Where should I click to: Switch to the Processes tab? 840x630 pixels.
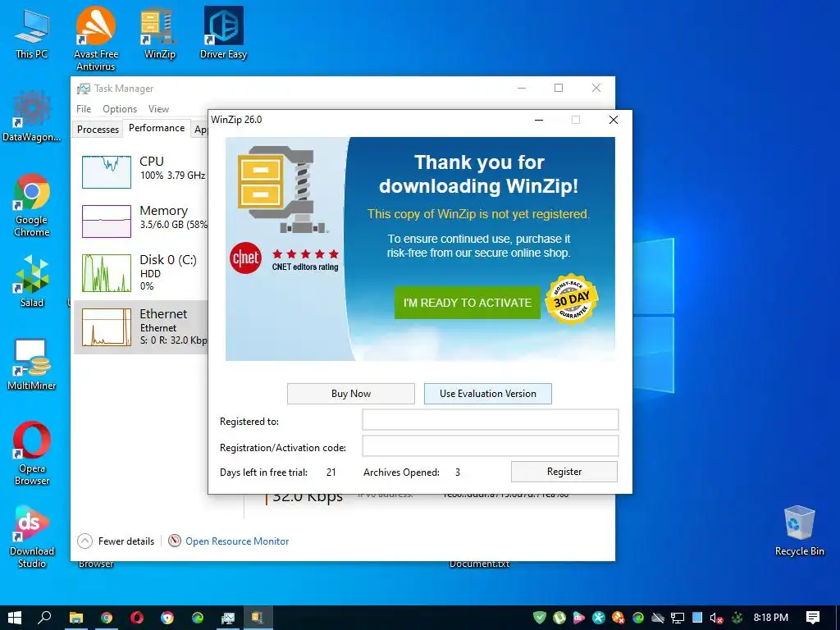98,129
